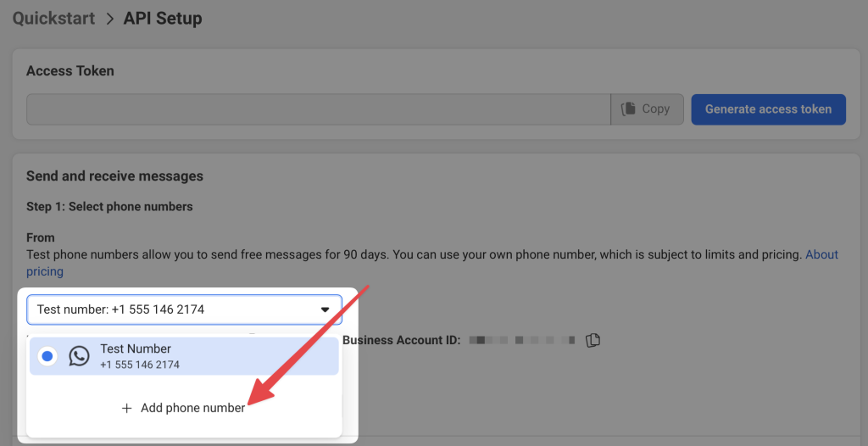The height and width of the screenshot is (446, 868).
Task: Copy the Business Account ID icon
Action: tap(593, 340)
